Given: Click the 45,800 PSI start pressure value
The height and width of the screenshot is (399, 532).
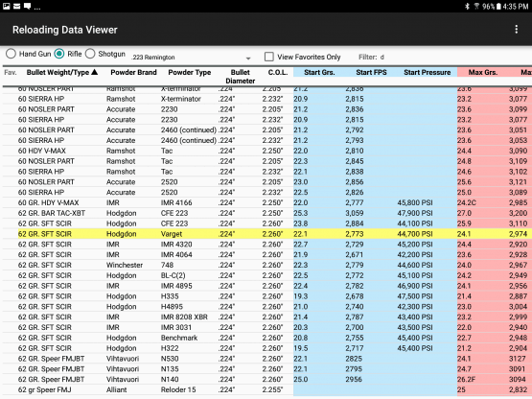Looking at the screenshot, I should 415,202.
